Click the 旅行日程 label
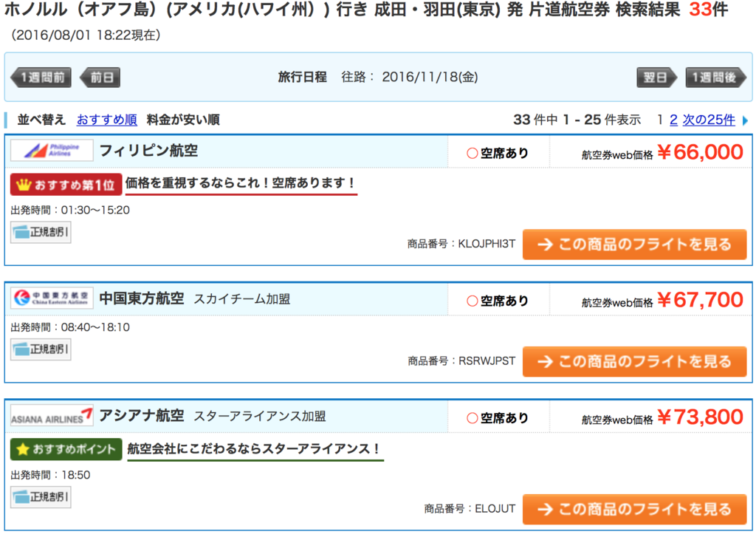The image size is (756, 540). click(x=302, y=78)
